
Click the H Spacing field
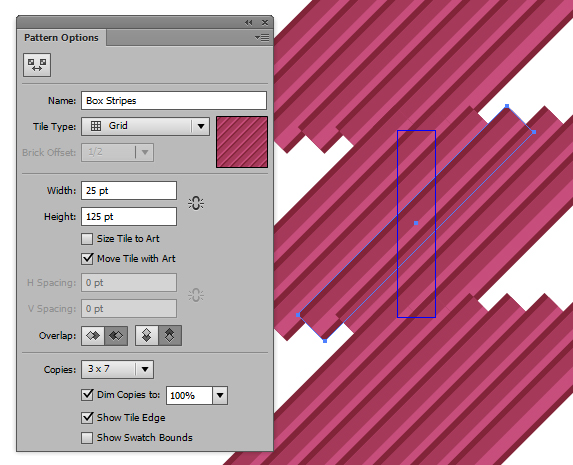129,283
